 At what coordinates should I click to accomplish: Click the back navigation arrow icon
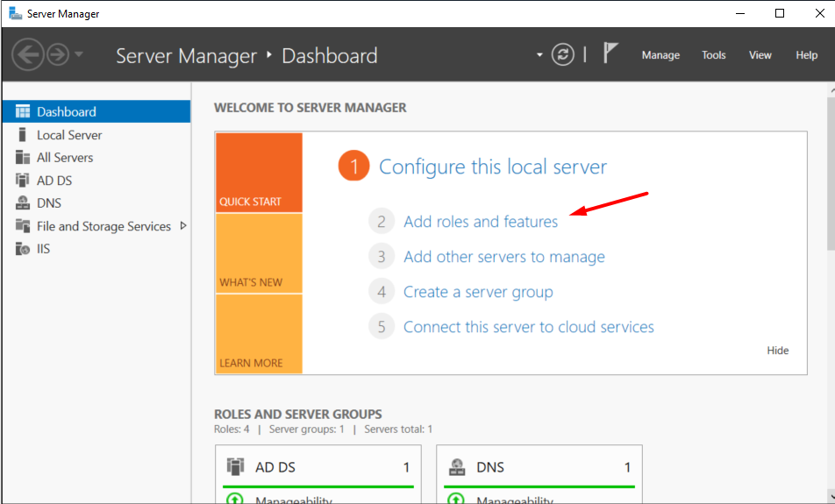click(x=27, y=55)
